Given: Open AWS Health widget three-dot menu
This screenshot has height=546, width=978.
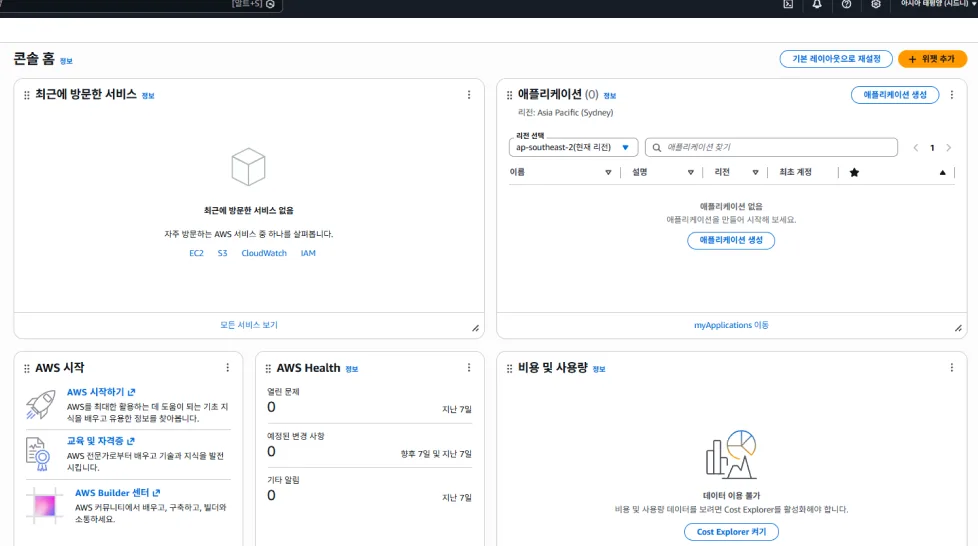Looking at the screenshot, I should [x=469, y=368].
